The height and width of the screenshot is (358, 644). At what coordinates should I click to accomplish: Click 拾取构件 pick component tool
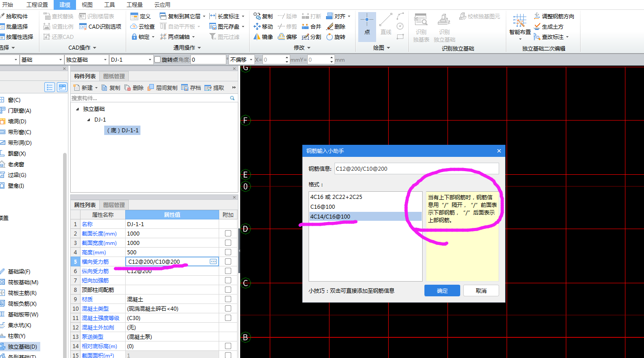[13, 16]
